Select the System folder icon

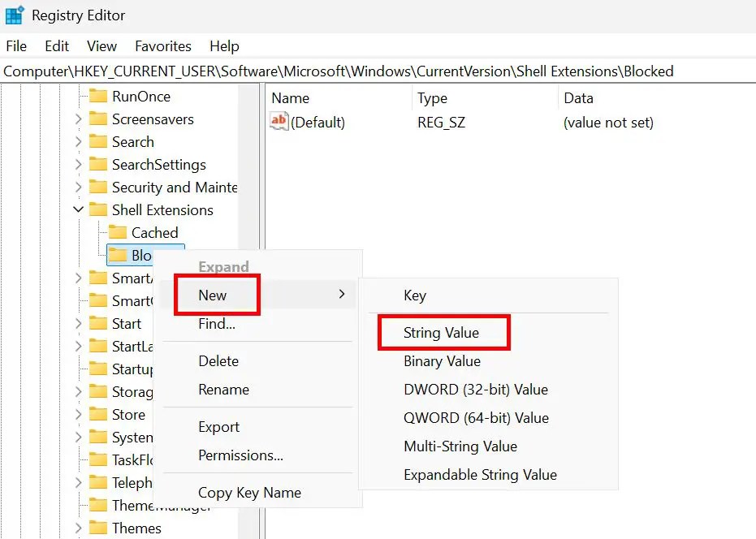[x=98, y=438]
